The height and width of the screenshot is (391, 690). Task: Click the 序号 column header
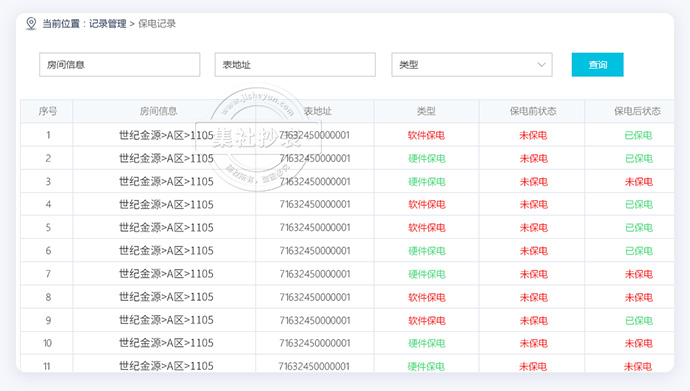click(48, 111)
